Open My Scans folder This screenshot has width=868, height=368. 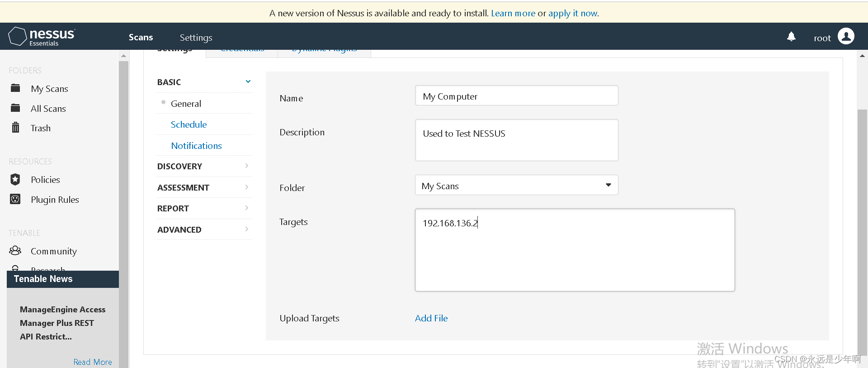[49, 89]
